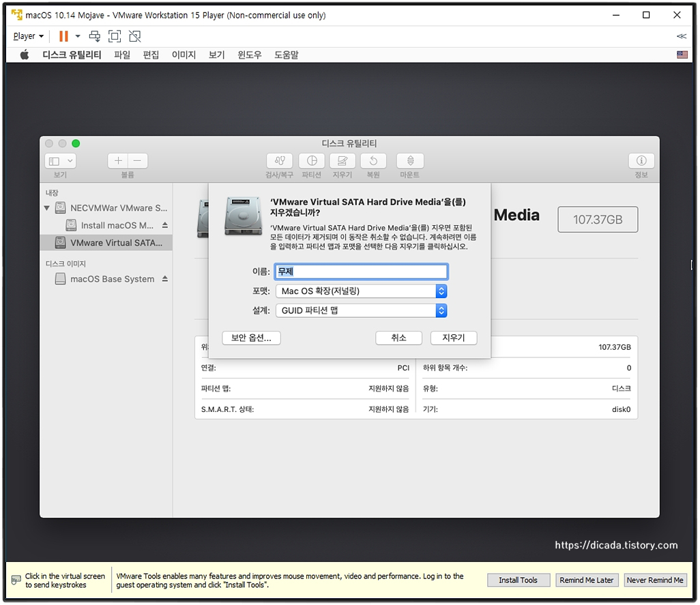Click Send Ctrl+Alt+Del icon in VMware toolbar
The width and height of the screenshot is (700, 605).
(x=95, y=36)
